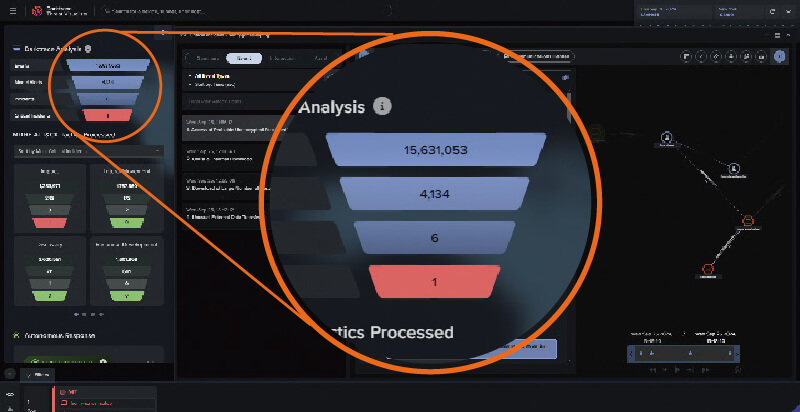Skip to the start of the timeline playback
This screenshot has width=800, height=412.
(653, 370)
